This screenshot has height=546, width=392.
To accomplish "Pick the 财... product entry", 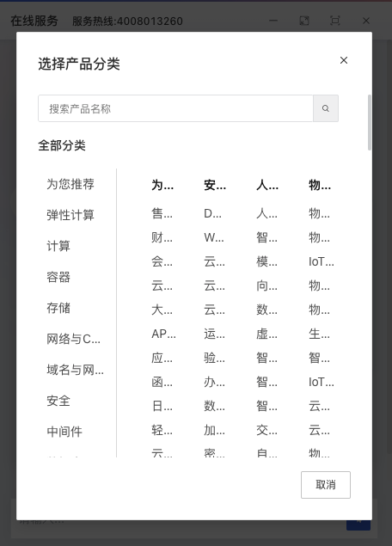I will click(x=162, y=237).
